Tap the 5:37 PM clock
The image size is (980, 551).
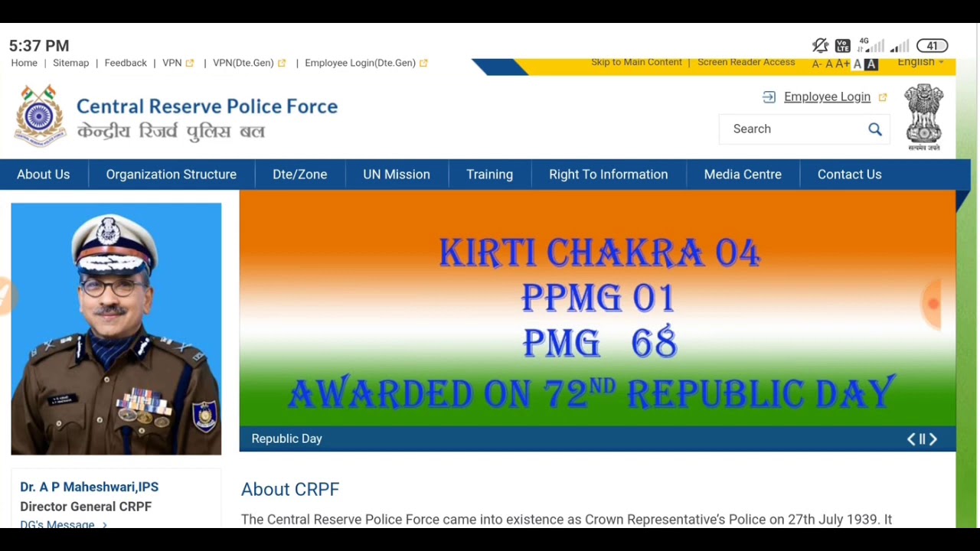pos(39,46)
